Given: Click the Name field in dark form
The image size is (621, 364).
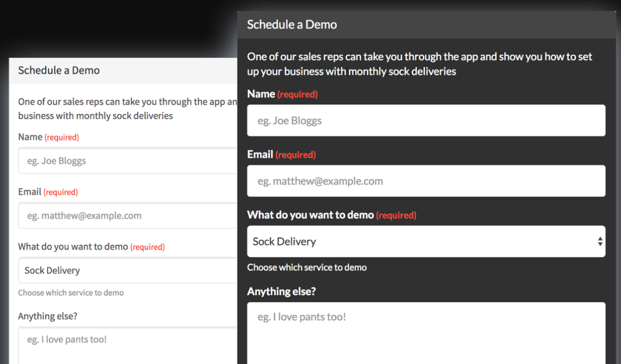Looking at the screenshot, I should click(426, 121).
